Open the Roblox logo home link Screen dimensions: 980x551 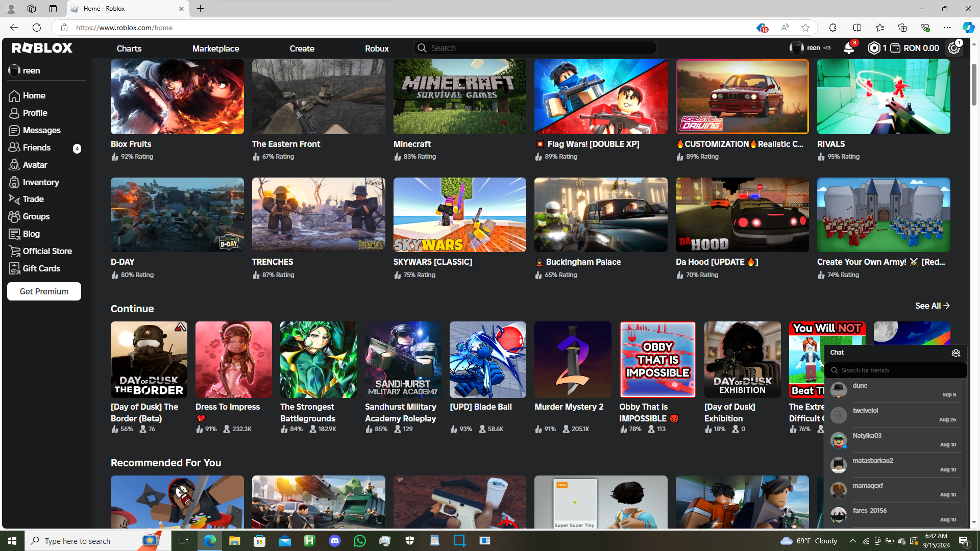coord(42,48)
